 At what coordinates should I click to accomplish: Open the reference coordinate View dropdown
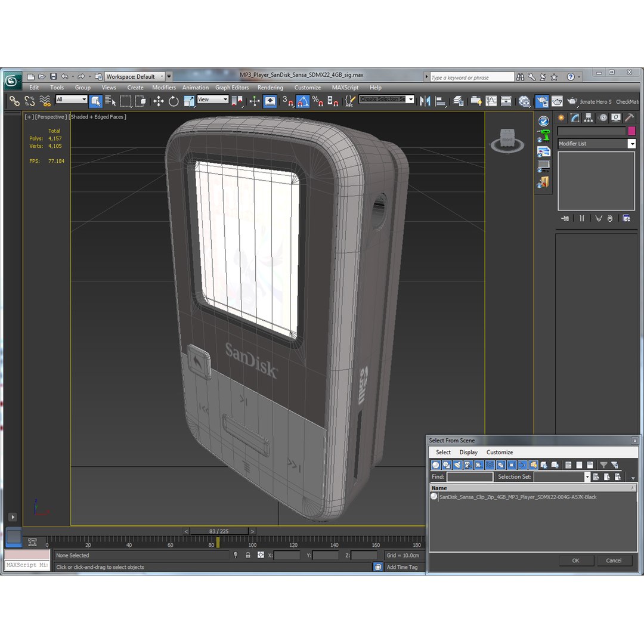click(x=213, y=100)
